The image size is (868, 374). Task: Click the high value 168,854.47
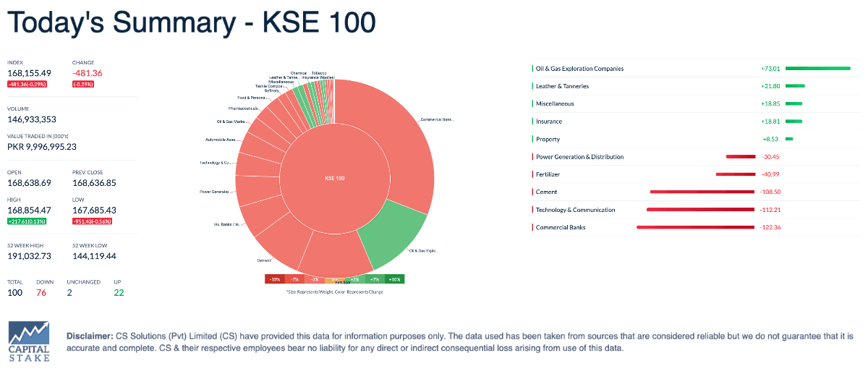(29, 210)
